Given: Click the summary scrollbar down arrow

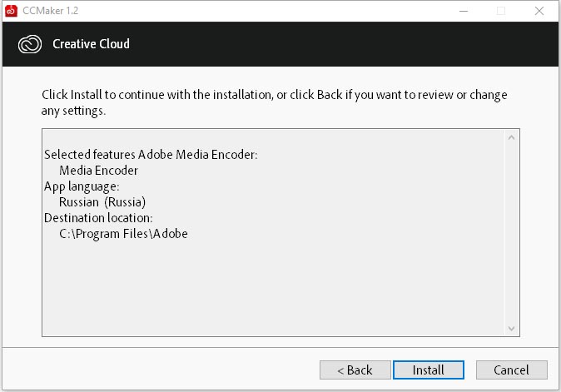Looking at the screenshot, I should [511, 329].
